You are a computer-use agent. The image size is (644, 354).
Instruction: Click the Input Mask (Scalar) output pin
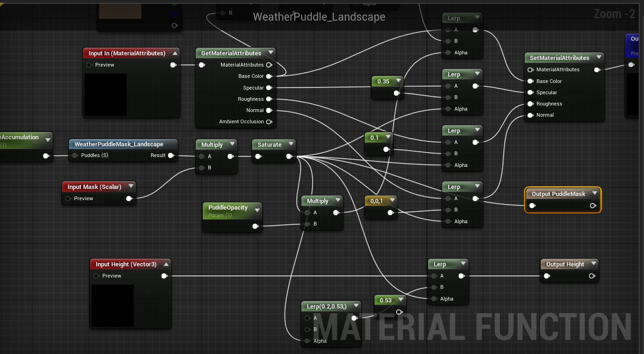(129, 198)
